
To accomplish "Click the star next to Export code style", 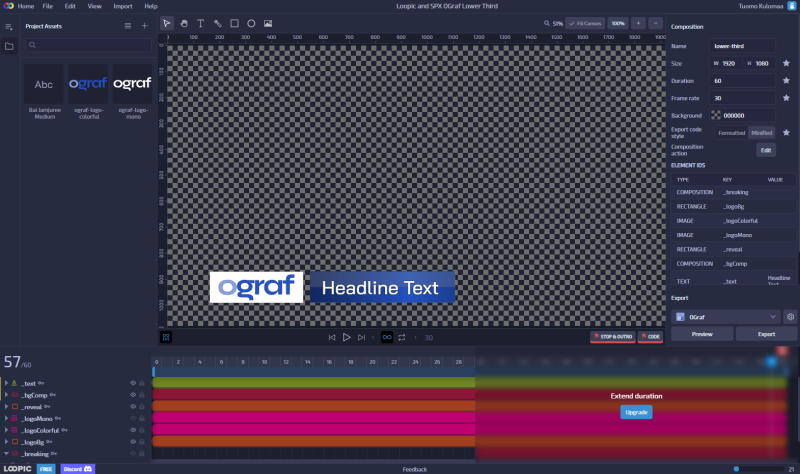I will pos(786,133).
